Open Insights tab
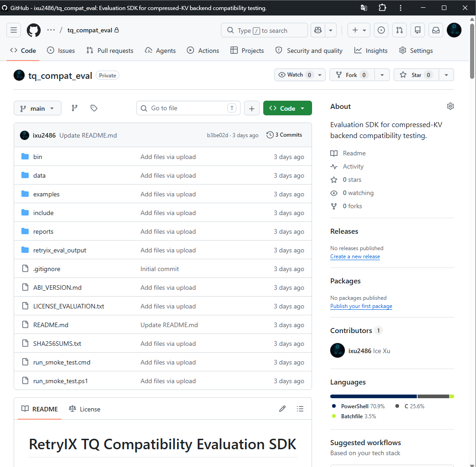 (x=371, y=51)
